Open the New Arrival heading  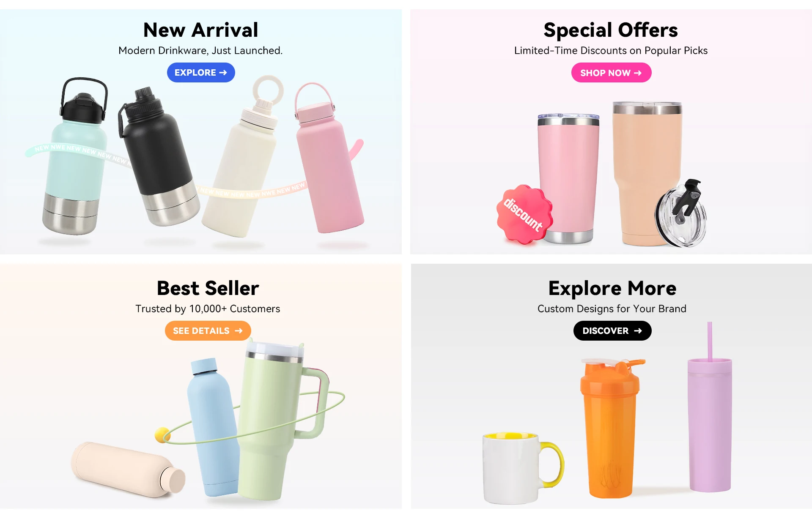(x=201, y=30)
